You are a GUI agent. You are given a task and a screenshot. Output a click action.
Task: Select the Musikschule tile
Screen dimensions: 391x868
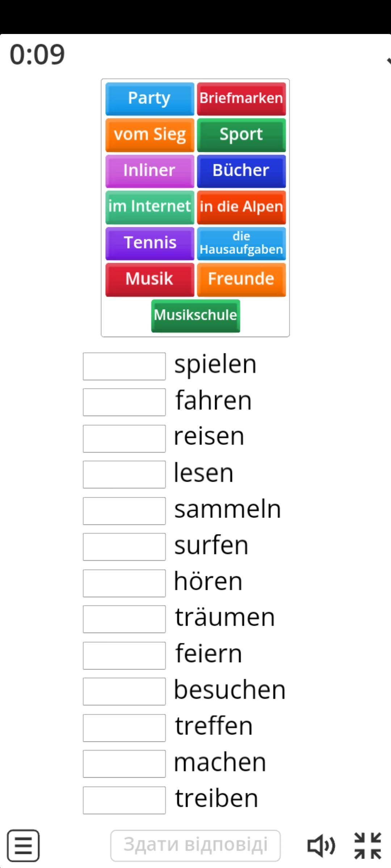point(195,316)
